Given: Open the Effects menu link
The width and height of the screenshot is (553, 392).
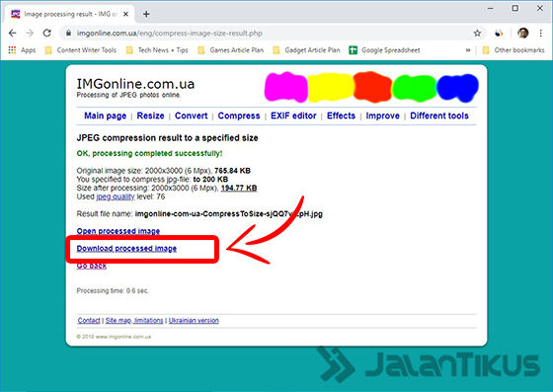Looking at the screenshot, I should click(x=341, y=116).
